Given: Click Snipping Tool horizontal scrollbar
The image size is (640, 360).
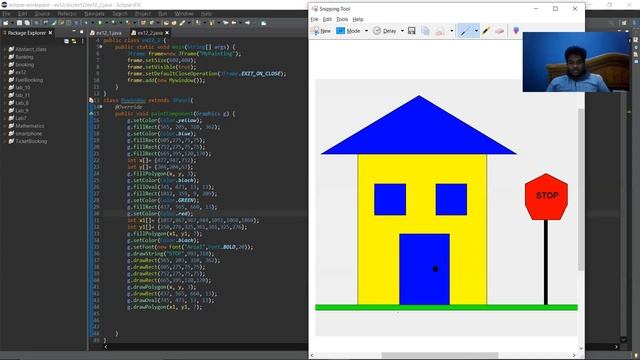Looking at the screenshot, I should (440, 355).
